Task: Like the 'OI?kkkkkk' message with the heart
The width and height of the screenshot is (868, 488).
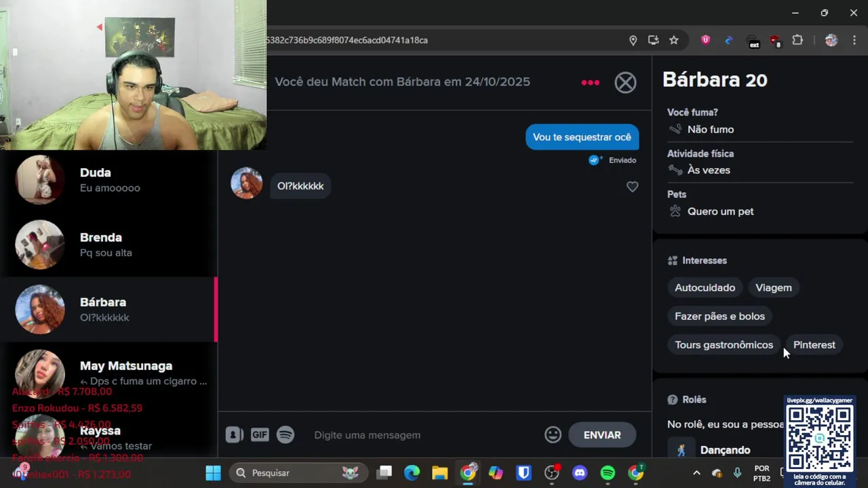Action: tap(632, 186)
